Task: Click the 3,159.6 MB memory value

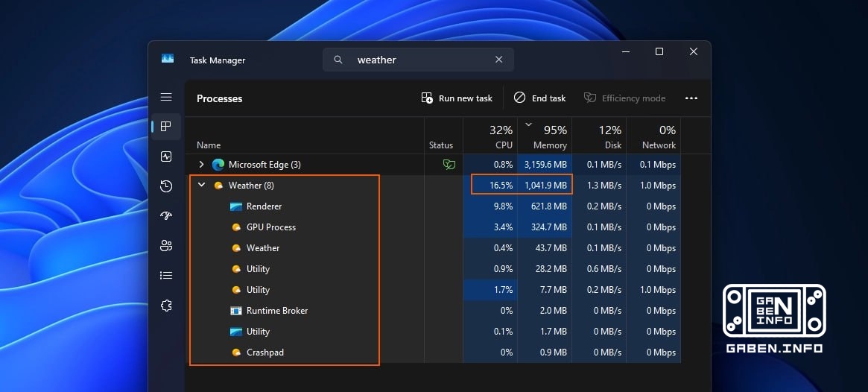Action: 545,165
